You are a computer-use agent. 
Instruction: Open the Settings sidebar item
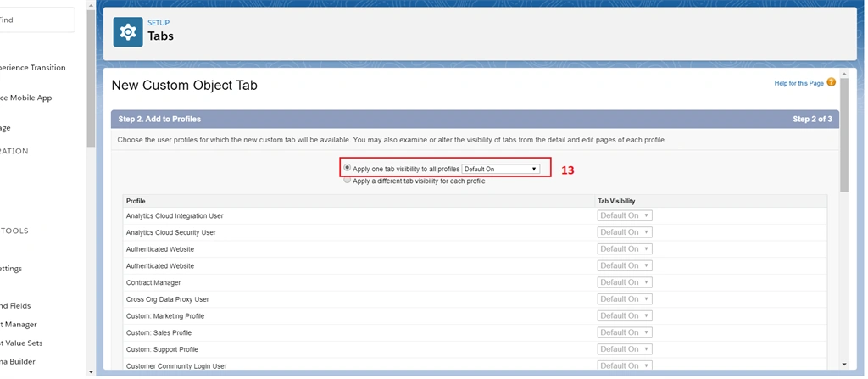11,269
